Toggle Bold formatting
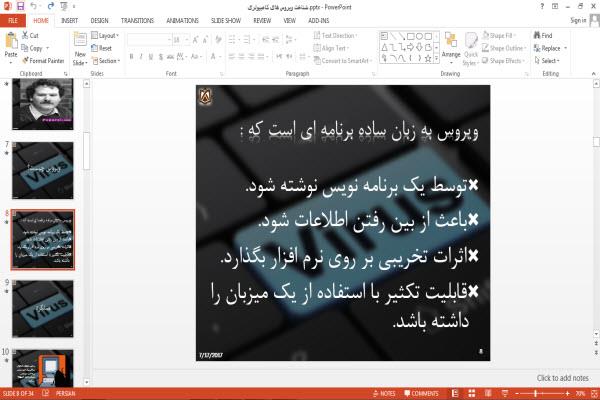 (x=131, y=57)
